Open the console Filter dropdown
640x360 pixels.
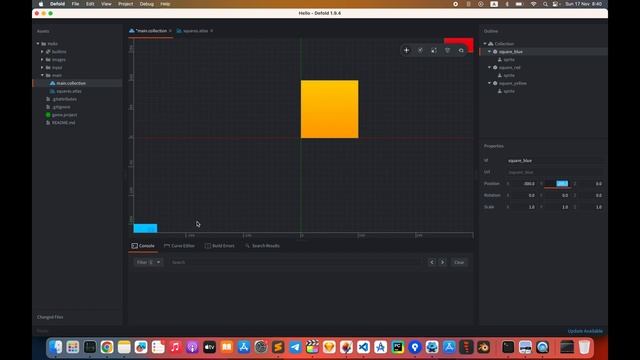[x=148, y=262]
